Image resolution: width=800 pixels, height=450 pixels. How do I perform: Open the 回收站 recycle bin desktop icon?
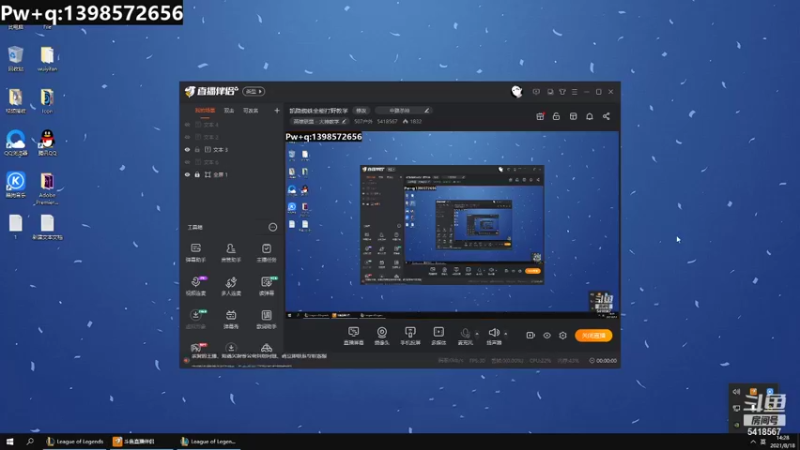[16, 58]
